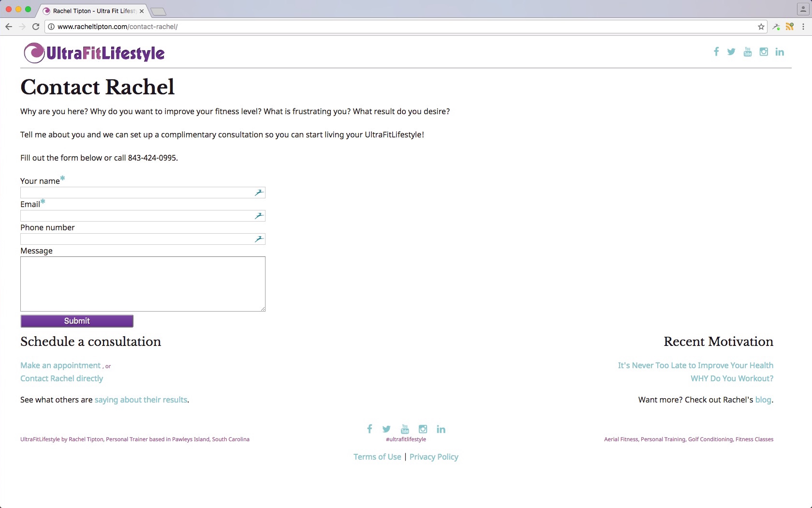812x508 pixels.
Task: Click the address bar URL
Action: point(118,27)
